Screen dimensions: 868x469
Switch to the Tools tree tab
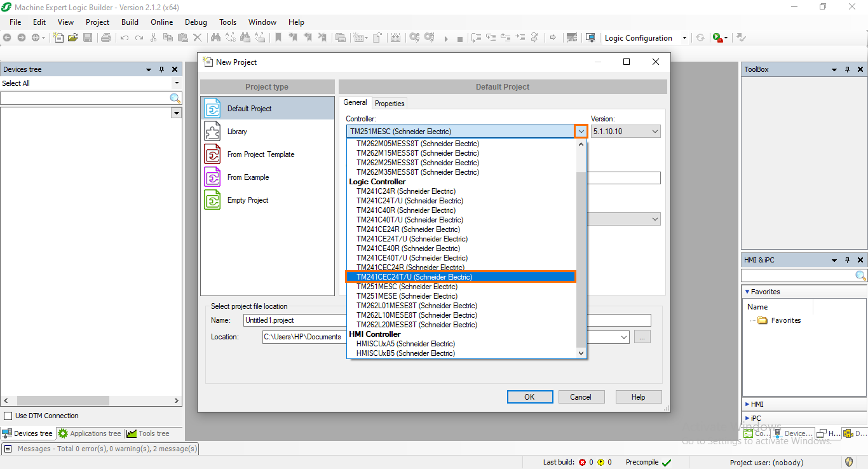click(148, 433)
